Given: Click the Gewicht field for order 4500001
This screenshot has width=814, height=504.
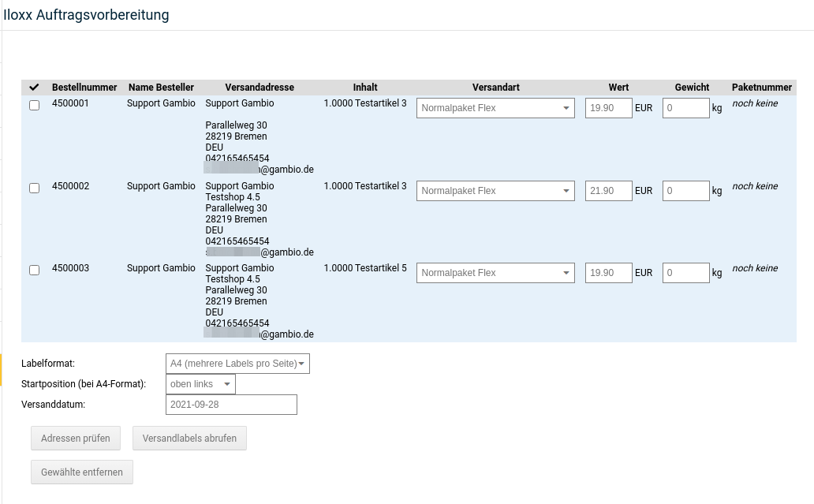Looking at the screenshot, I should click(685, 108).
